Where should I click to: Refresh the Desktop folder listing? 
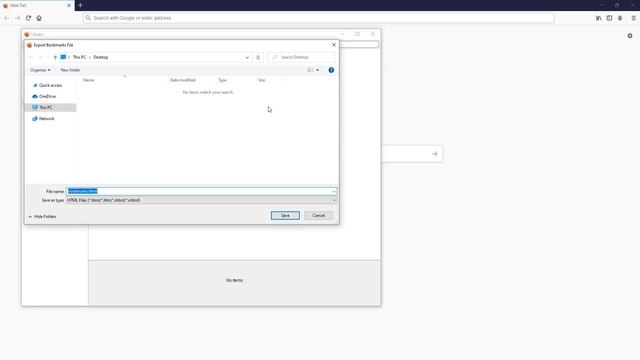tap(258, 58)
